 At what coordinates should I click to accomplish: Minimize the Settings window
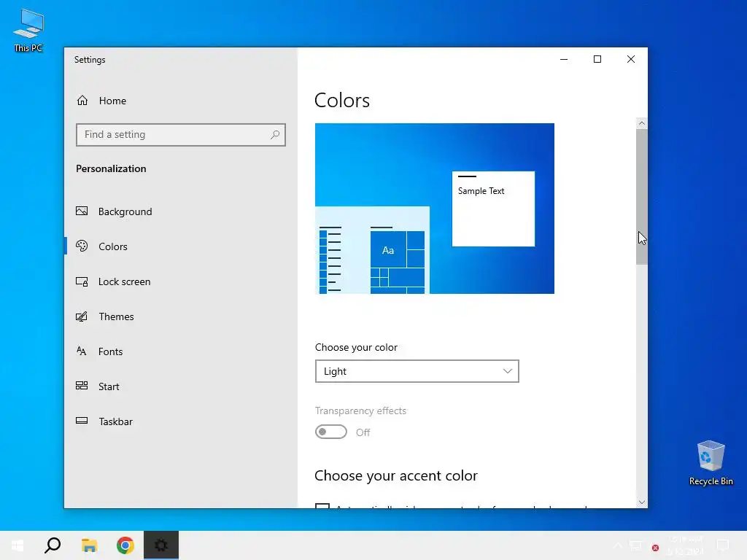coord(564,59)
